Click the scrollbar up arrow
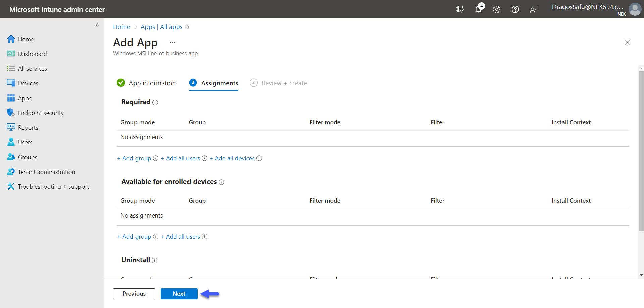644x308 pixels. 641,68
